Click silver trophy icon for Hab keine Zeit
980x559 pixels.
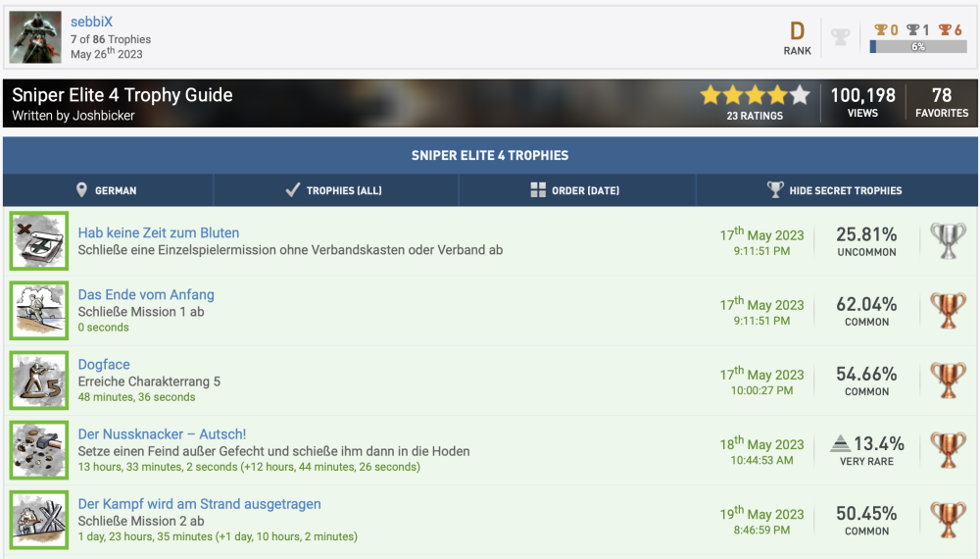[x=947, y=240]
